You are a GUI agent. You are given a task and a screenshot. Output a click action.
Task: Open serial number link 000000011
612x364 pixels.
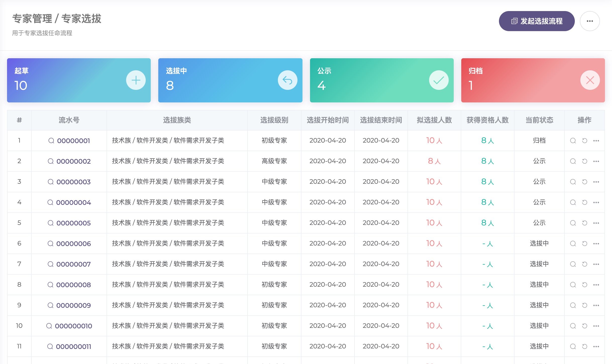coord(73,346)
